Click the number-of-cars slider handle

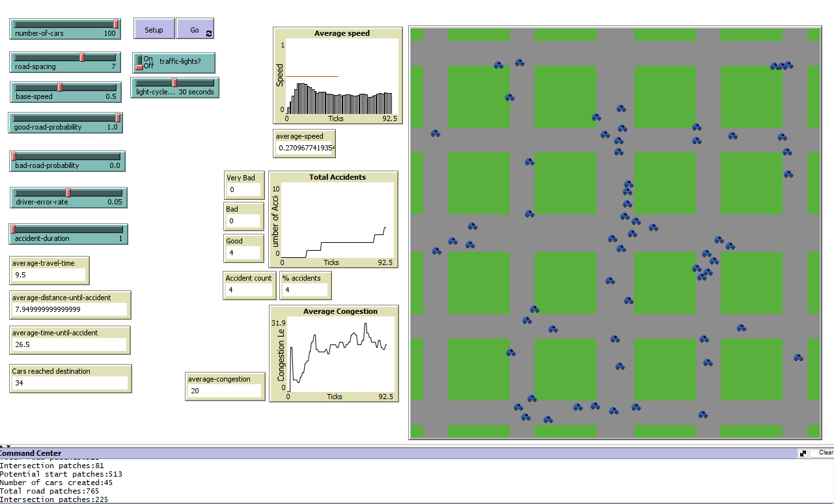(x=116, y=24)
